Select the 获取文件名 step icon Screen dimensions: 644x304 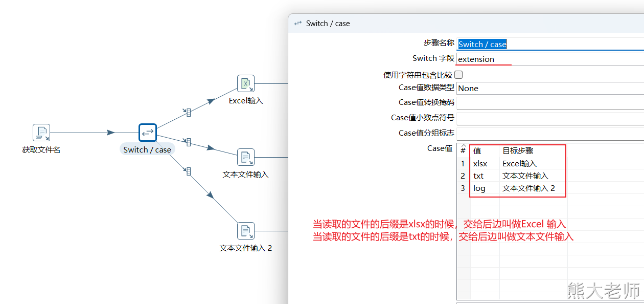coord(41,133)
